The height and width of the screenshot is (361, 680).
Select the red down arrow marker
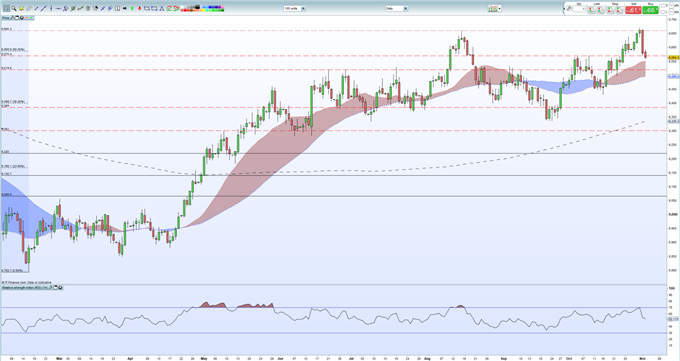pos(140,8)
